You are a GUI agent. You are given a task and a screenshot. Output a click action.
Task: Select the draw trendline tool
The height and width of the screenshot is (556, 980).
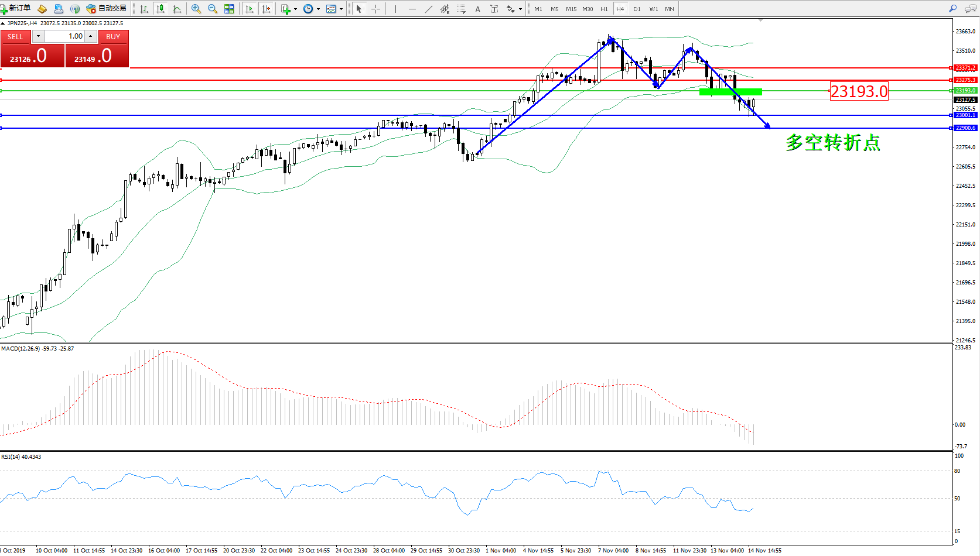coord(429,9)
